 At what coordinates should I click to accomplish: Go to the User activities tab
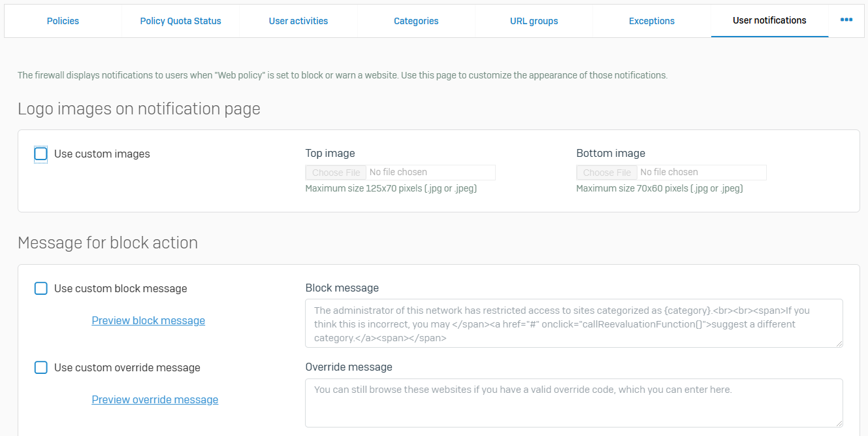pos(298,21)
